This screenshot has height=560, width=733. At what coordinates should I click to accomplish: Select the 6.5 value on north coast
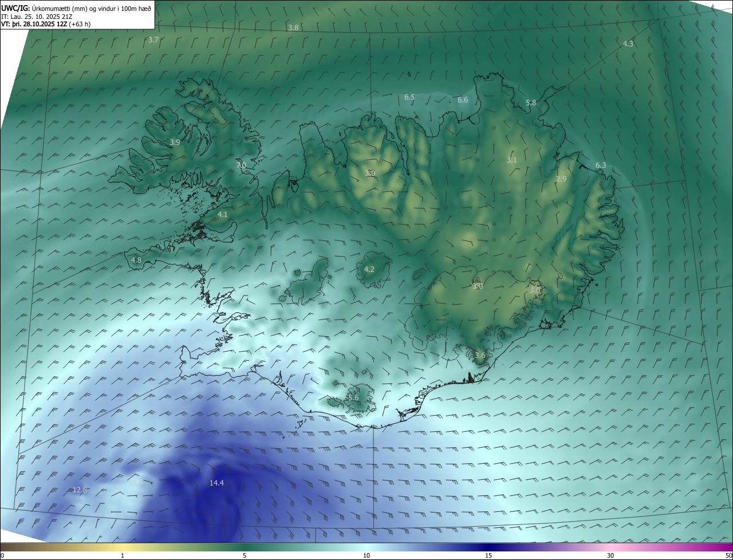pyautogui.click(x=409, y=97)
